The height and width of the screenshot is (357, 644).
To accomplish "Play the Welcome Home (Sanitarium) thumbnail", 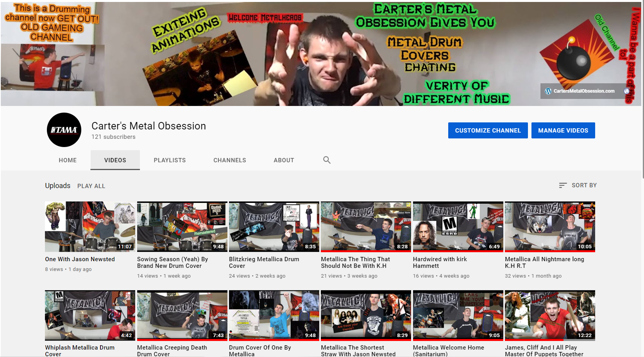I will point(458,315).
